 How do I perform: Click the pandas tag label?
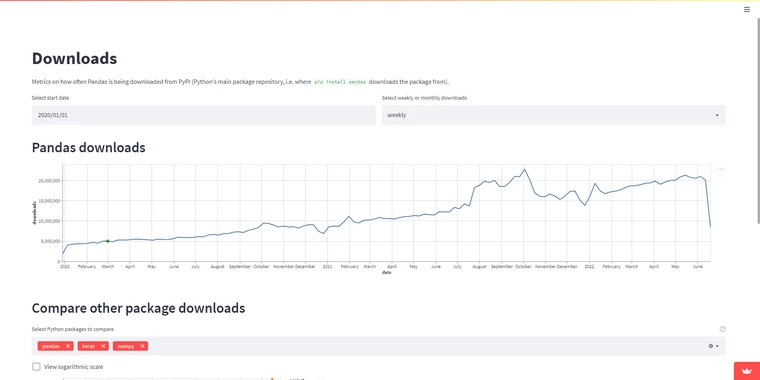pos(51,346)
